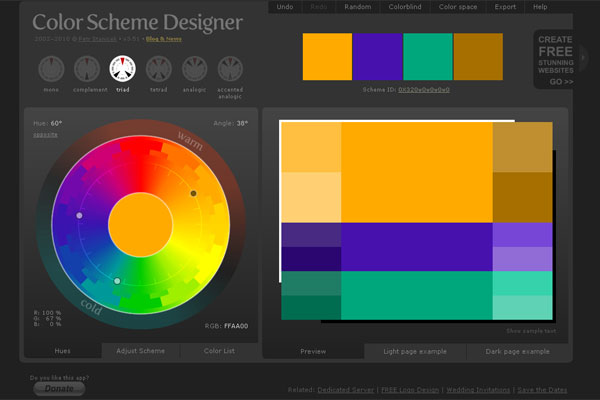Select the complement scheme icon
This screenshot has width=600, height=400.
coord(86,68)
